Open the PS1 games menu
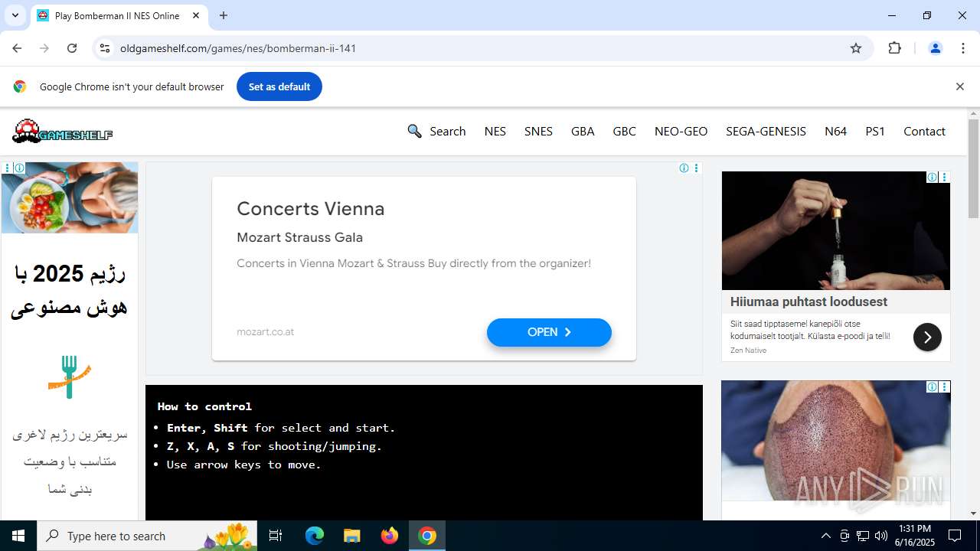This screenshot has height=551, width=980. tap(875, 131)
